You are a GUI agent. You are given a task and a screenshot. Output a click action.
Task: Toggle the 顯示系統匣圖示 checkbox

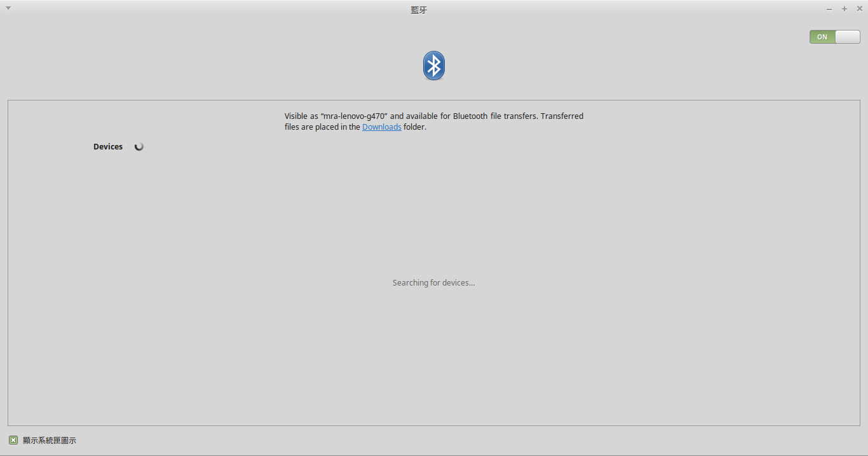coord(13,440)
